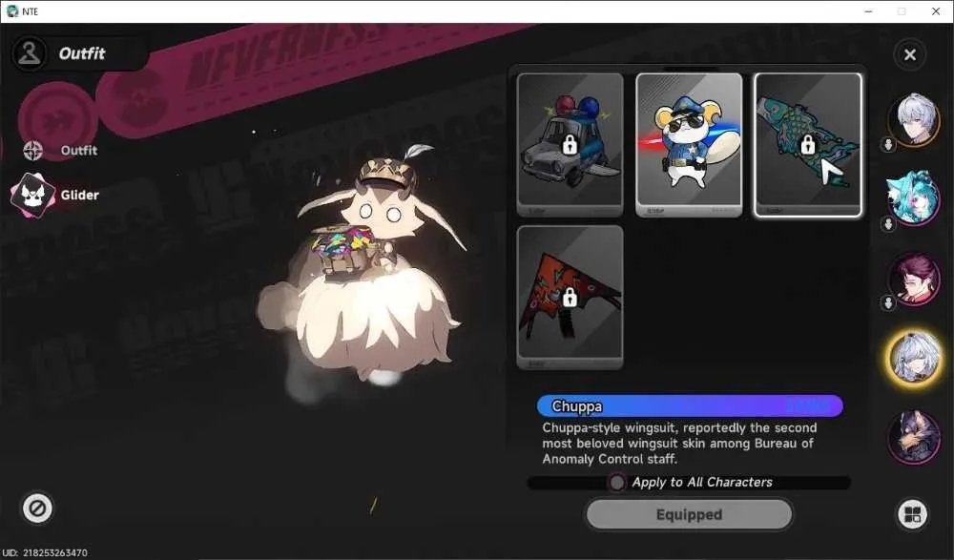Select the dark wolf character portrait
The height and width of the screenshot is (560, 954).
click(x=914, y=437)
